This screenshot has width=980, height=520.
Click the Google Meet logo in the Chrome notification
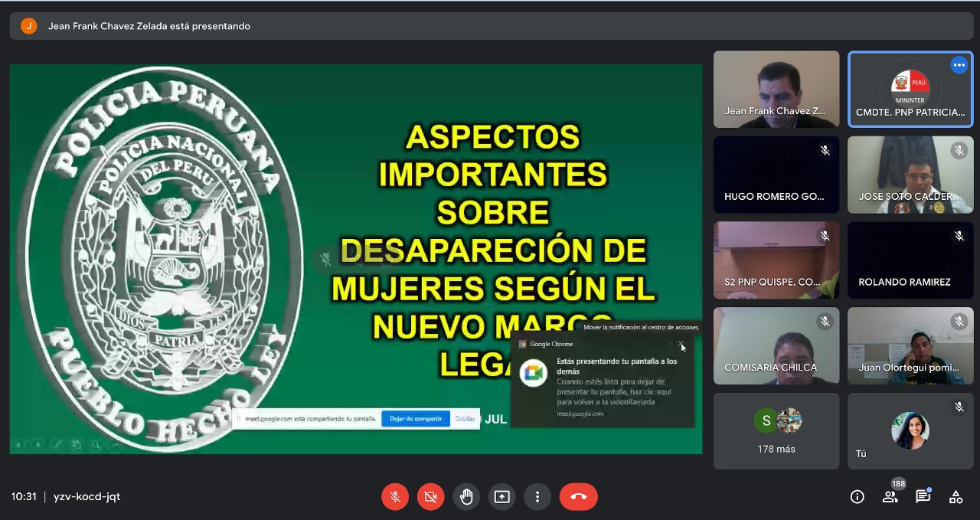(533, 373)
